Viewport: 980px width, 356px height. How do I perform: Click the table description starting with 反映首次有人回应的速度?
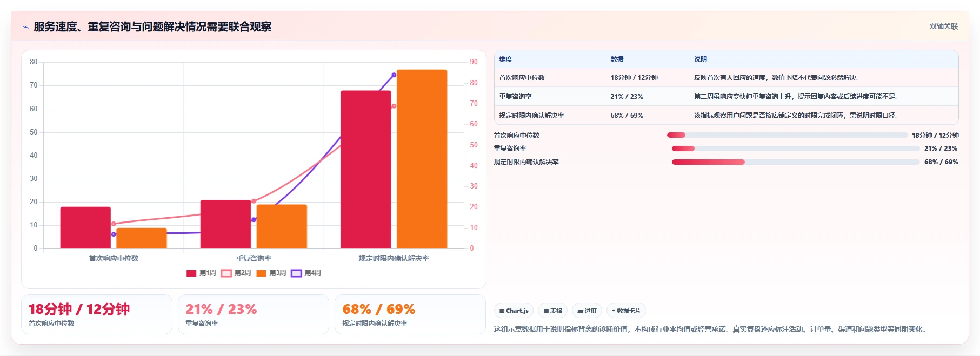777,78
